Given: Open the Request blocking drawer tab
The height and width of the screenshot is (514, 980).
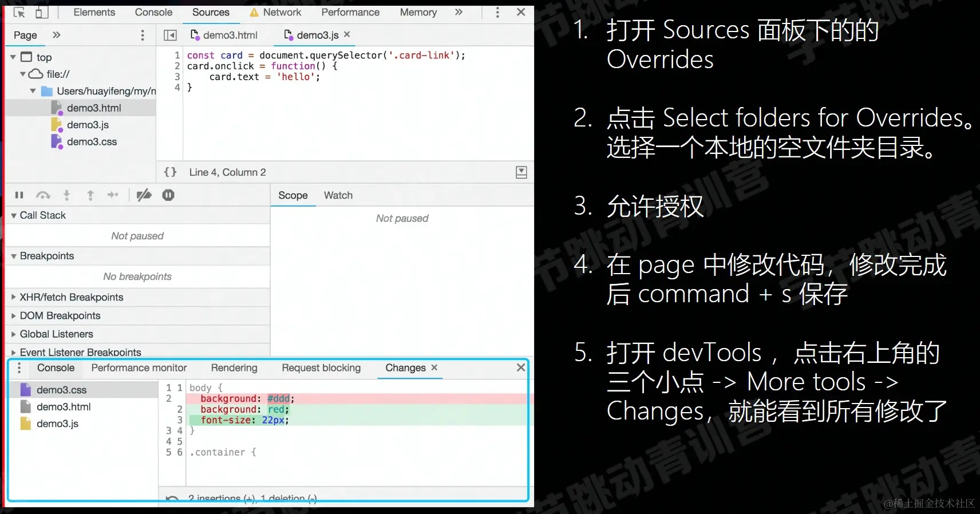Looking at the screenshot, I should point(321,368).
